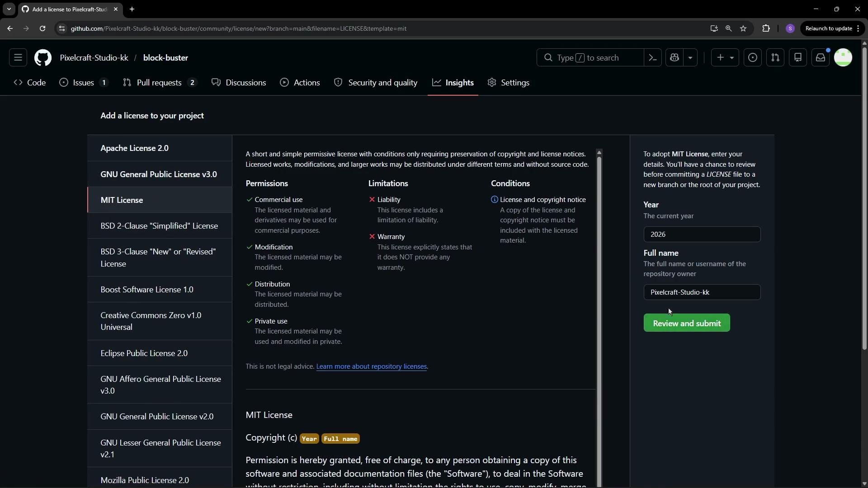Close the Add a license tab
This screenshot has height=488, width=868.
[x=116, y=9]
